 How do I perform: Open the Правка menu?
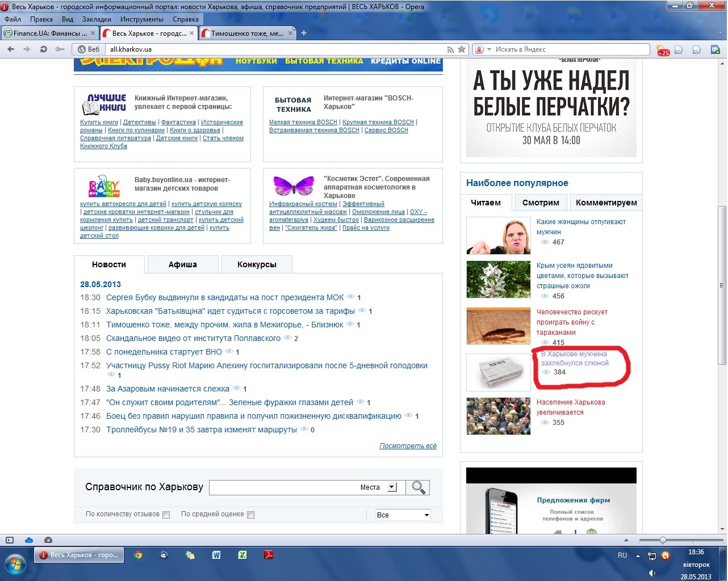pos(41,19)
